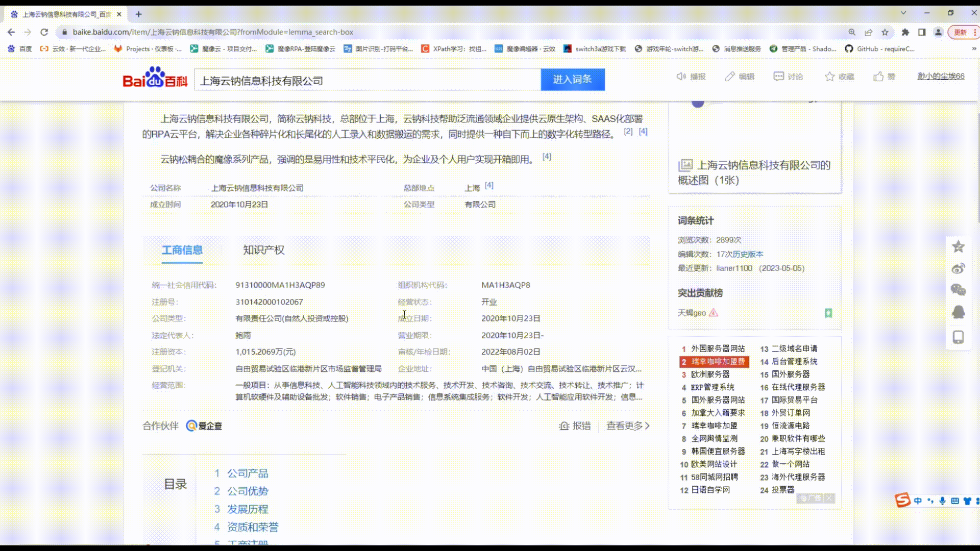980x551 pixels.
Task: Share to Weibo from right sidebar
Action: (959, 268)
